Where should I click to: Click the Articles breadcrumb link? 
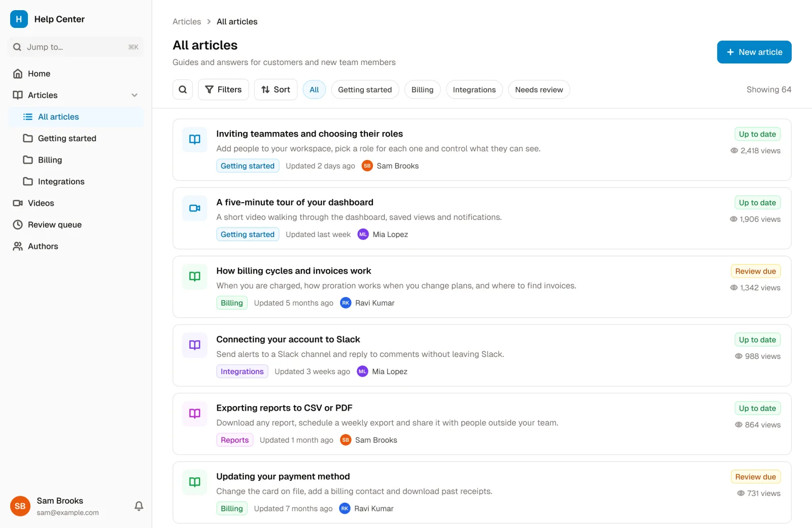click(x=187, y=21)
